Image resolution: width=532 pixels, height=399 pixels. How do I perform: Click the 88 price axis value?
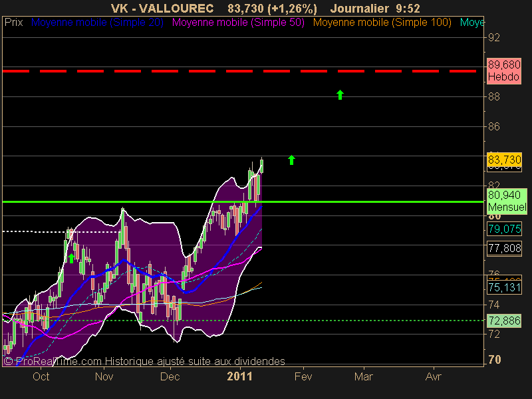tap(494, 96)
